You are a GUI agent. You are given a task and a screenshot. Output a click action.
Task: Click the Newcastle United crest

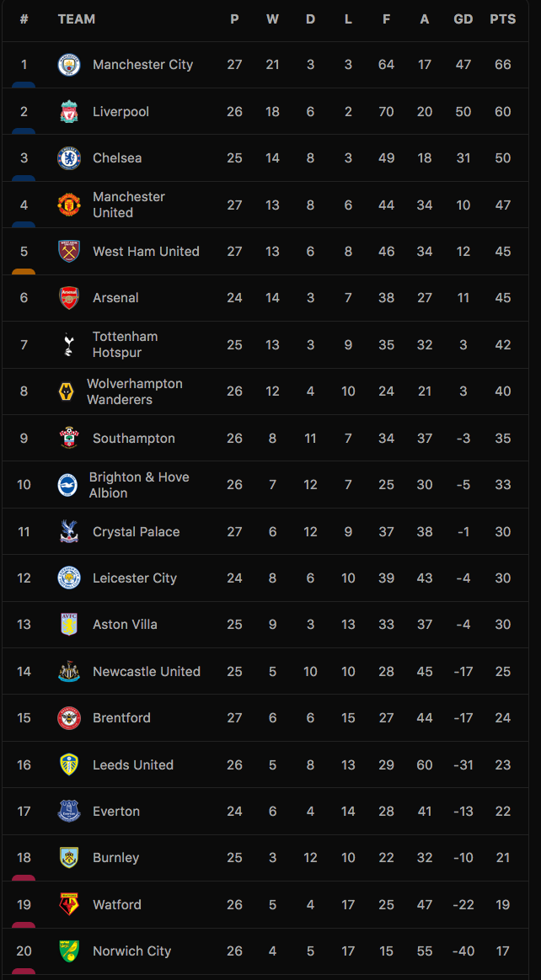click(x=69, y=672)
